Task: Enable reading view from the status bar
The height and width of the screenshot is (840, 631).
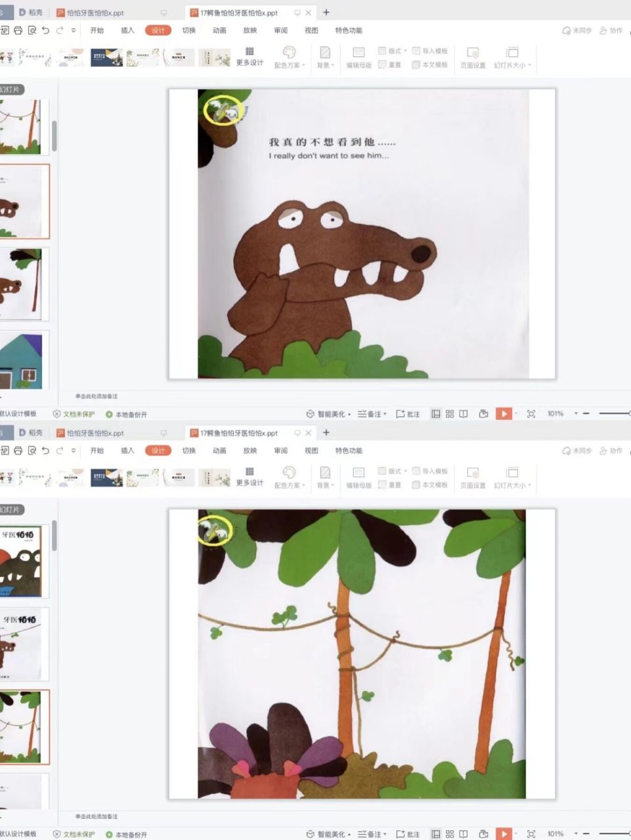Action: pos(464,413)
